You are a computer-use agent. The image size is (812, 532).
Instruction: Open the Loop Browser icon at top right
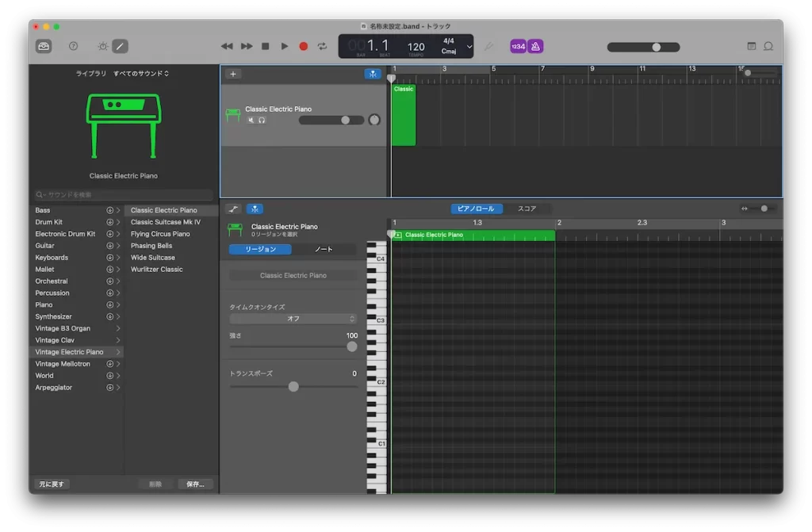[768, 47]
